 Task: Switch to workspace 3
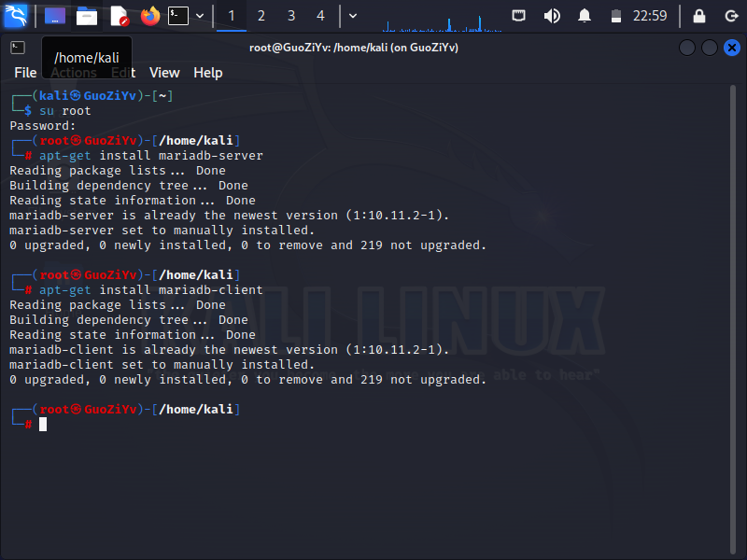[x=291, y=16]
